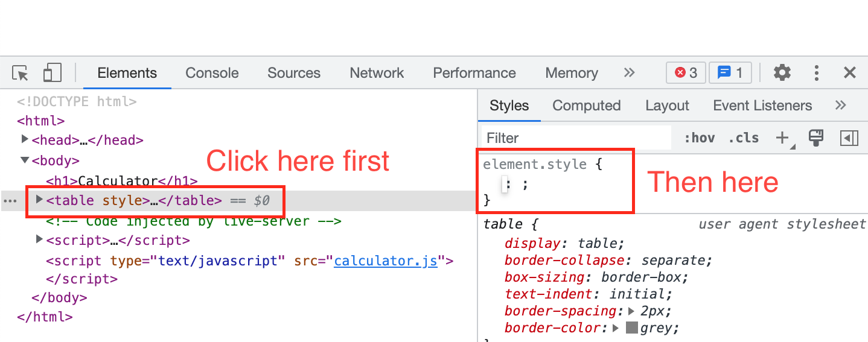Click the border-collapse: separate declaration
This screenshot has width=868, height=342.
click(x=608, y=261)
